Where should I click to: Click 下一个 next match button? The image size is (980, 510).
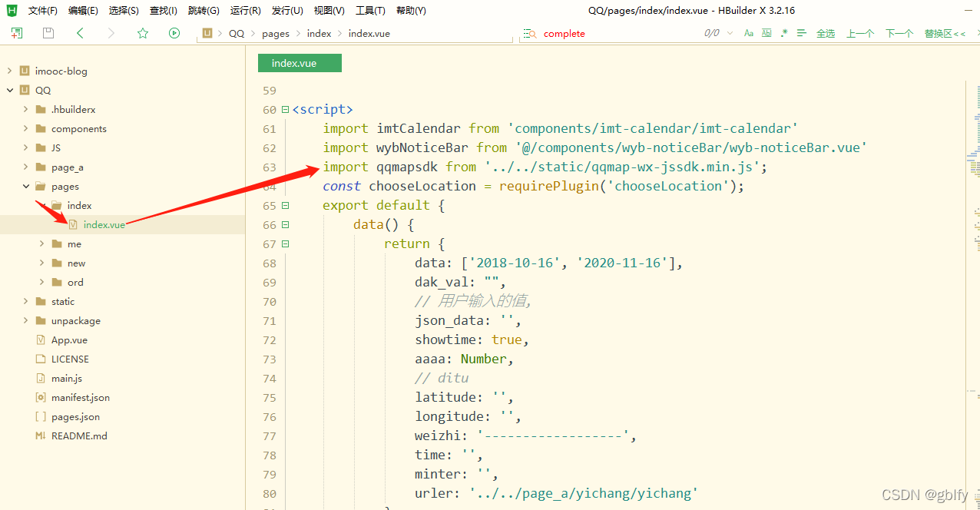899,33
